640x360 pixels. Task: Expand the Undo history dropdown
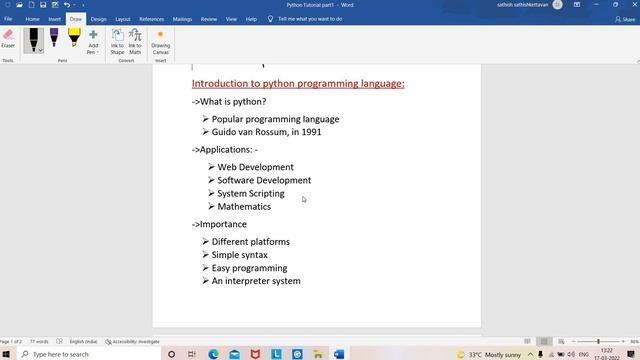pos(74,5)
